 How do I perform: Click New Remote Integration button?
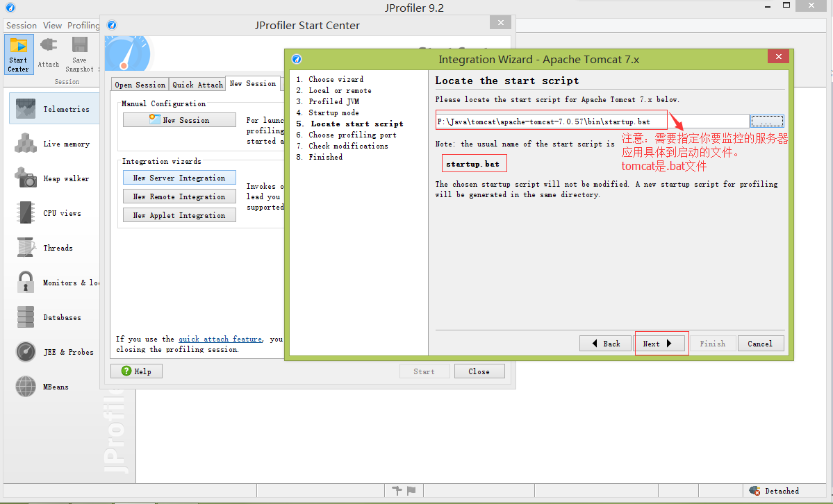click(x=179, y=196)
